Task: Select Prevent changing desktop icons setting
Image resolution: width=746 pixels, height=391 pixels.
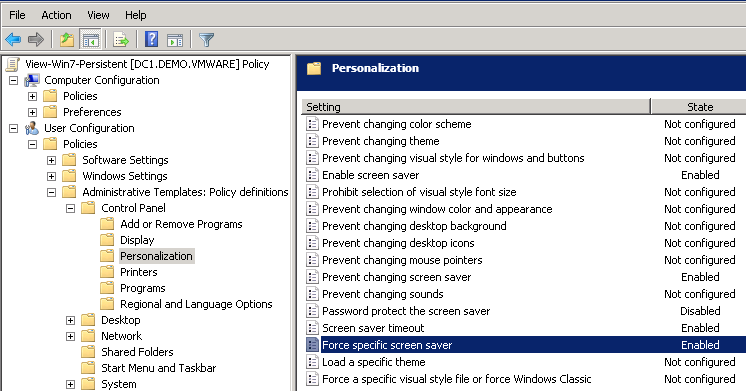Action: coord(398,243)
